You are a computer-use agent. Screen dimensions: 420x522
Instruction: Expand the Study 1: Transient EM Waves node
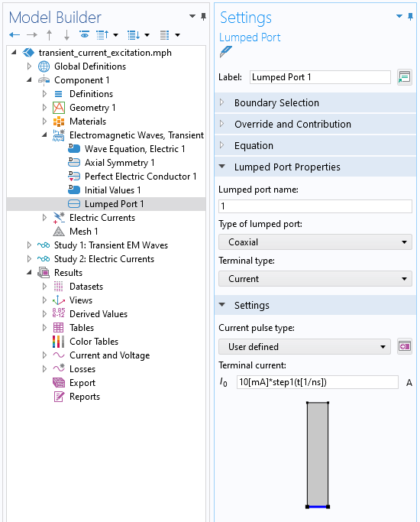point(29,245)
